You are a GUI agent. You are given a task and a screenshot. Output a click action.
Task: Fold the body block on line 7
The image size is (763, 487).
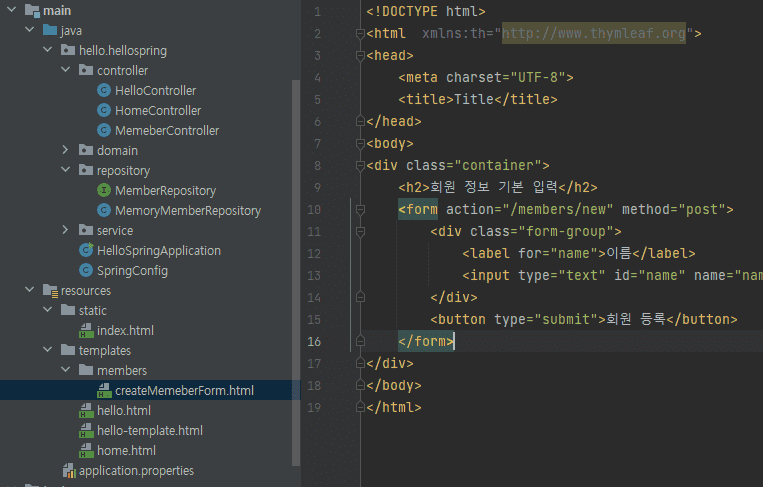click(x=360, y=144)
